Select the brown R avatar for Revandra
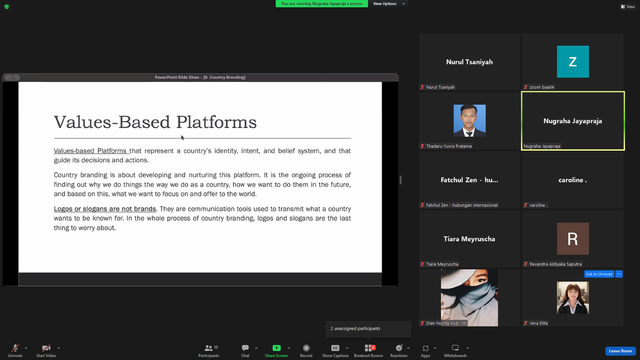 [573, 239]
